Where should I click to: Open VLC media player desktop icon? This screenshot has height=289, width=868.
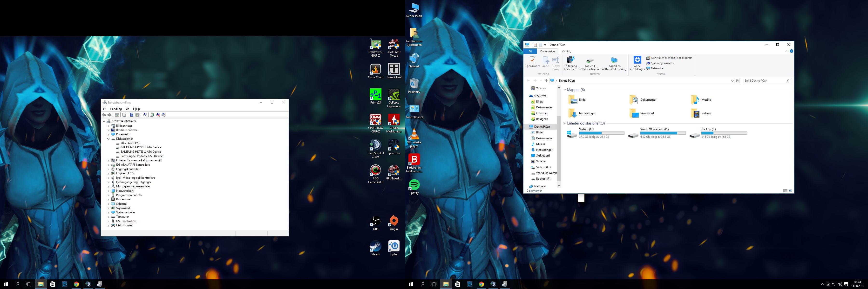(x=414, y=138)
